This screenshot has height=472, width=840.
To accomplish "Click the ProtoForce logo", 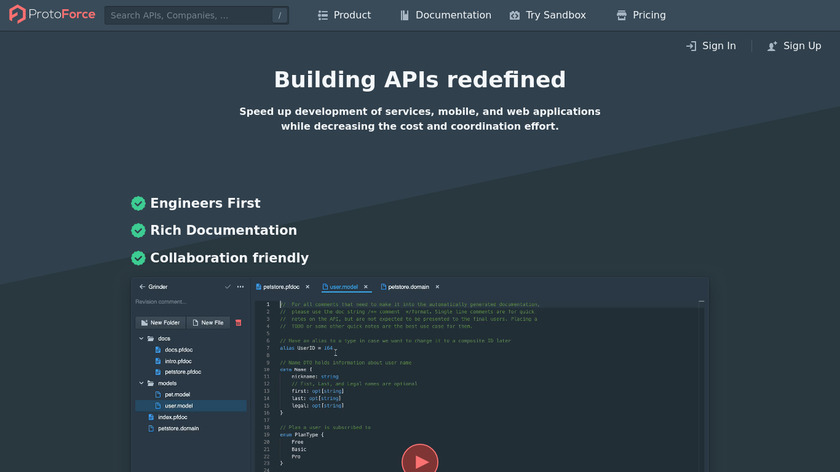I will (50, 15).
